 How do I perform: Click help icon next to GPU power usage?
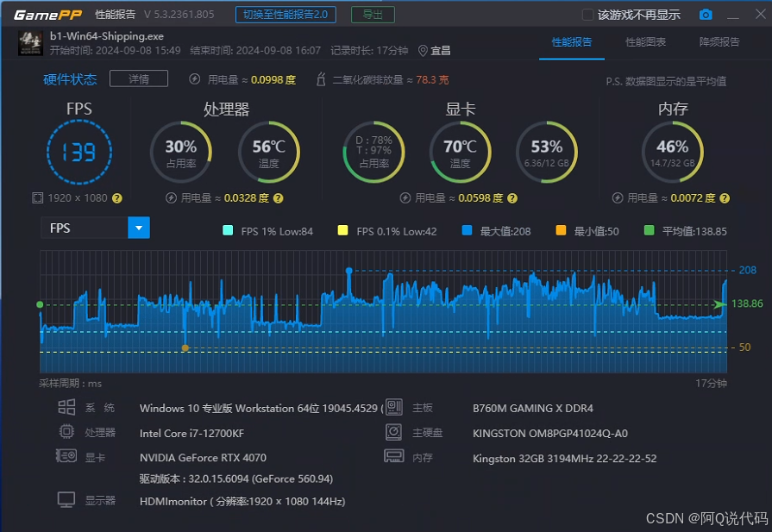coord(512,198)
